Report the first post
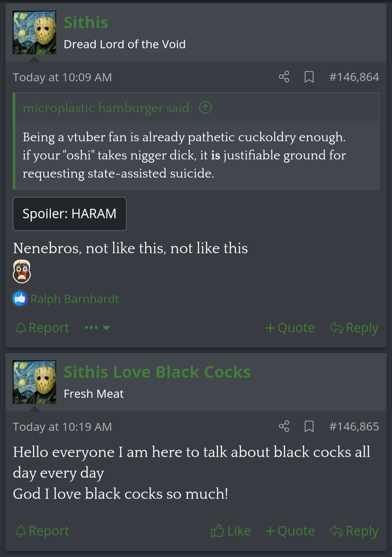 click(42, 328)
